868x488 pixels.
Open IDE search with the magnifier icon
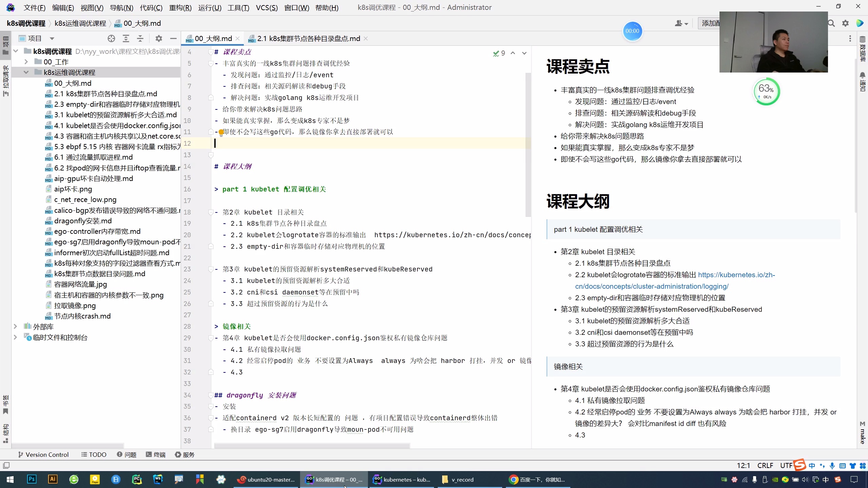click(x=831, y=23)
